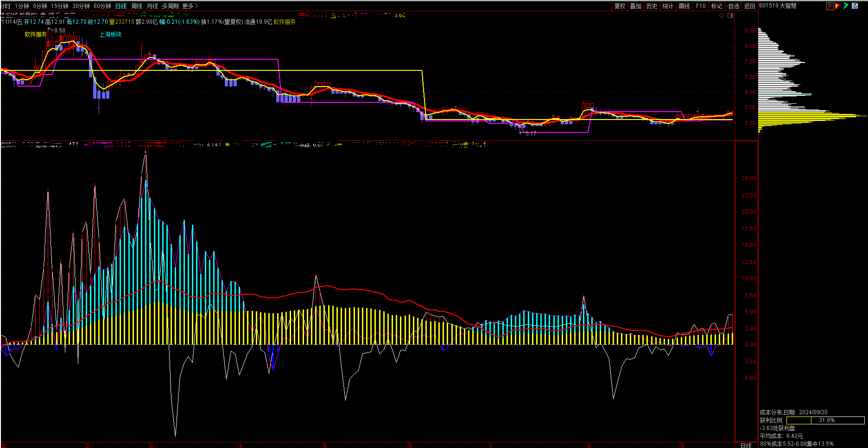Viewport: 868px width, 448px height.
Task: Switch to 1分钟 period tab
Action: (x=22, y=6)
